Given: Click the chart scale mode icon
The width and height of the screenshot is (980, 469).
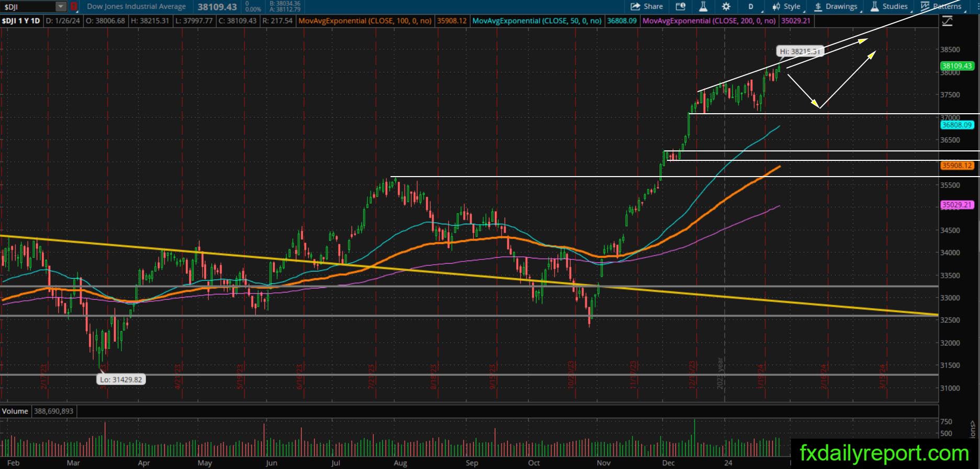Looking at the screenshot, I should [947, 21].
